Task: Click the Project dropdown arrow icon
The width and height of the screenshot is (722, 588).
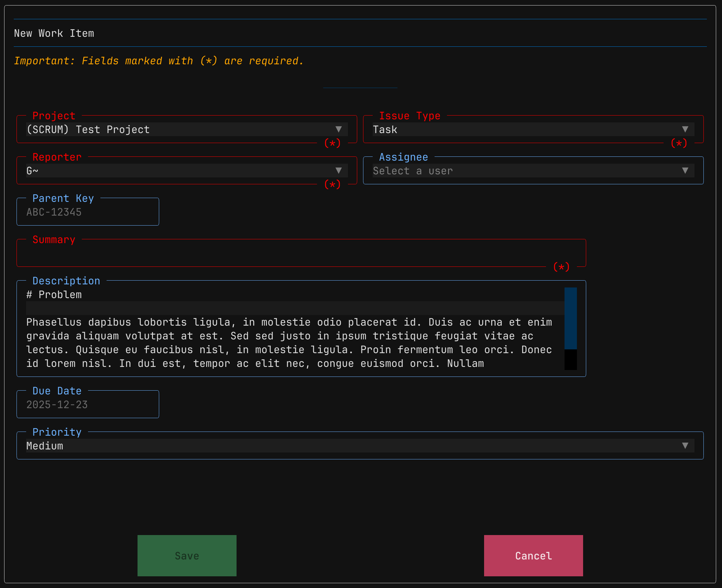Action: (x=339, y=129)
